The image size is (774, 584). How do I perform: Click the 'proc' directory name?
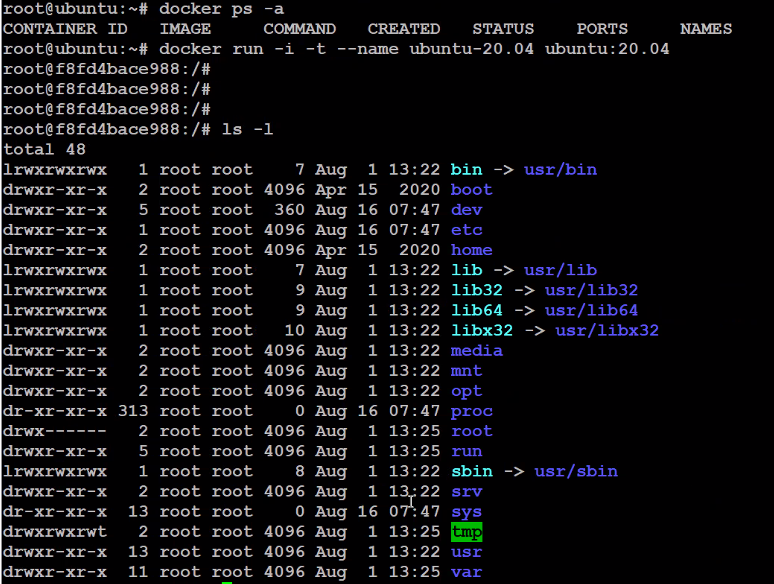471,412
